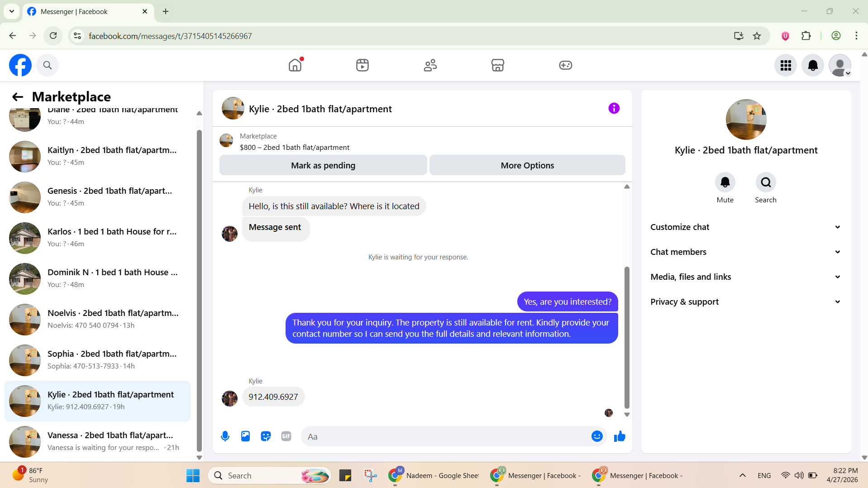
Task: Open Snipping Tool from taskbar
Action: [370, 475]
